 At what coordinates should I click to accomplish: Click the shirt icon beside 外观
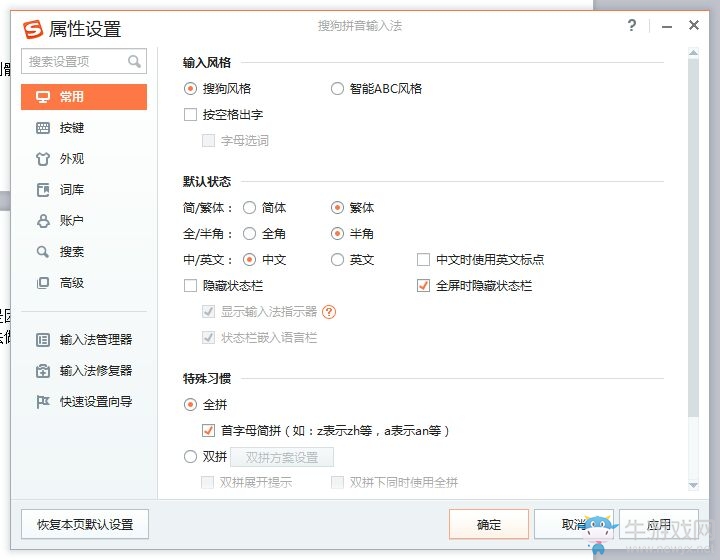[x=43, y=159]
